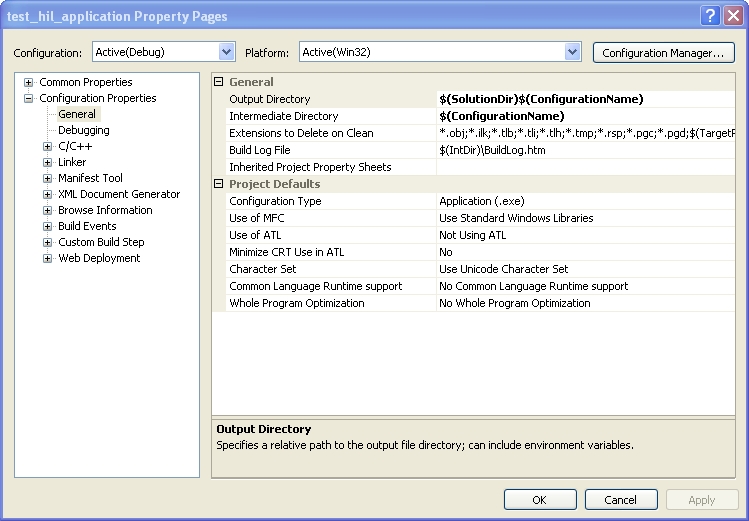Expand the Manifest Tool node
This screenshot has width=749, height=521.
[x=47, y=178]
